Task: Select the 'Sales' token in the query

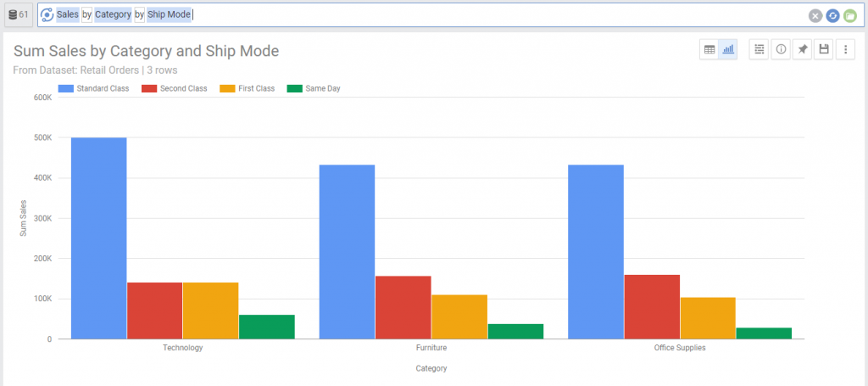Action: (68, 15)
